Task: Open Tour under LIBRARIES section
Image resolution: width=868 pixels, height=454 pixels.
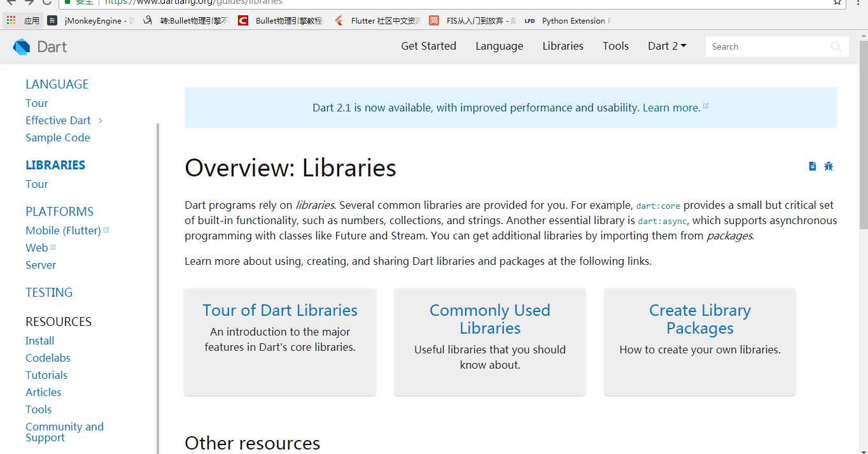Action: (x=36, y=184)
